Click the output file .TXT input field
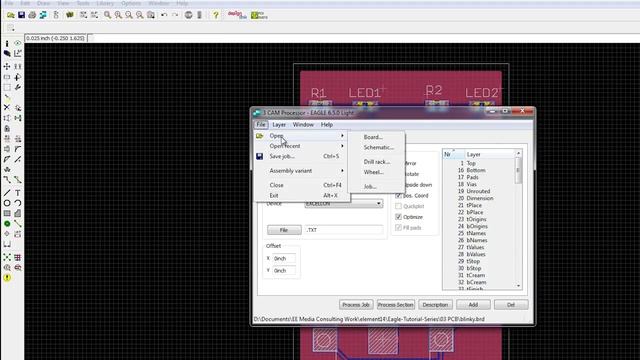Screen dimensions: 640x360 pos(344,230)
